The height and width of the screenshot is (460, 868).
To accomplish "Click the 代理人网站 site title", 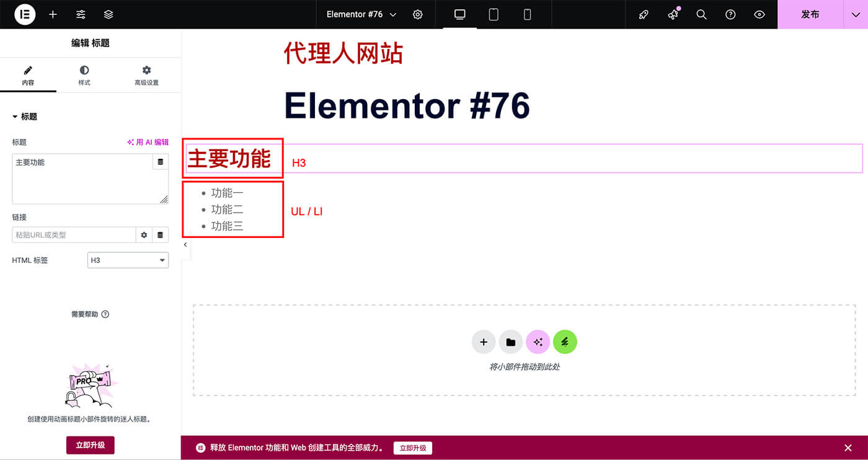I will pos(343,53).
